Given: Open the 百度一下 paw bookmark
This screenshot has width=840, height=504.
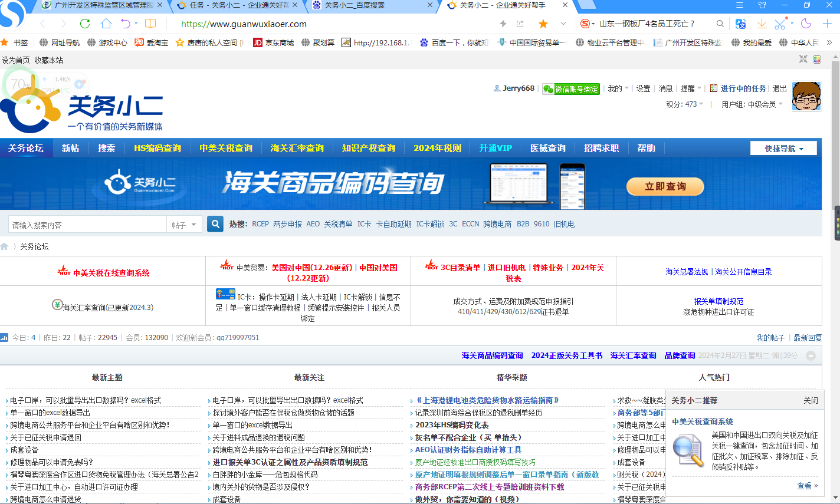Looking at the screenshot, I should click(454, 42).
